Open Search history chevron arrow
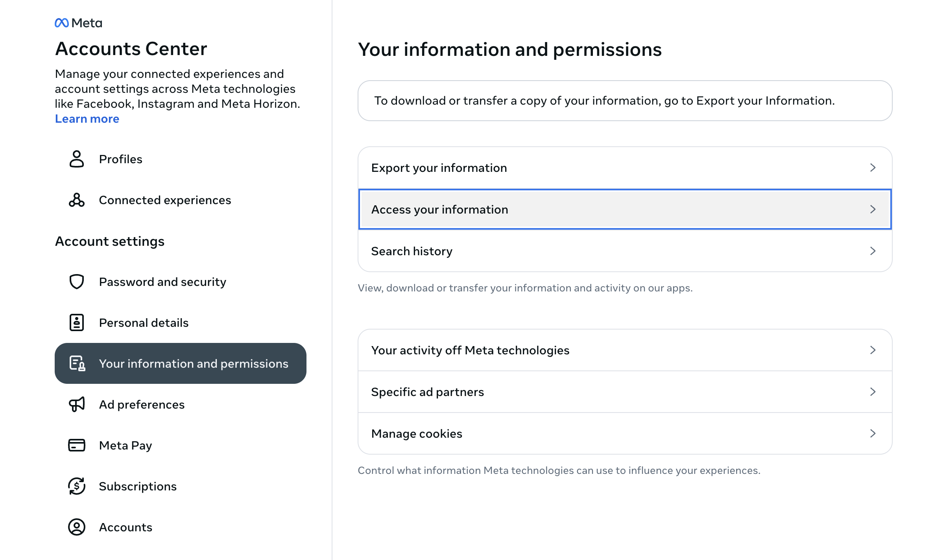Image resolution: width=945 pixels, height=560 pixels. (873, 251)
